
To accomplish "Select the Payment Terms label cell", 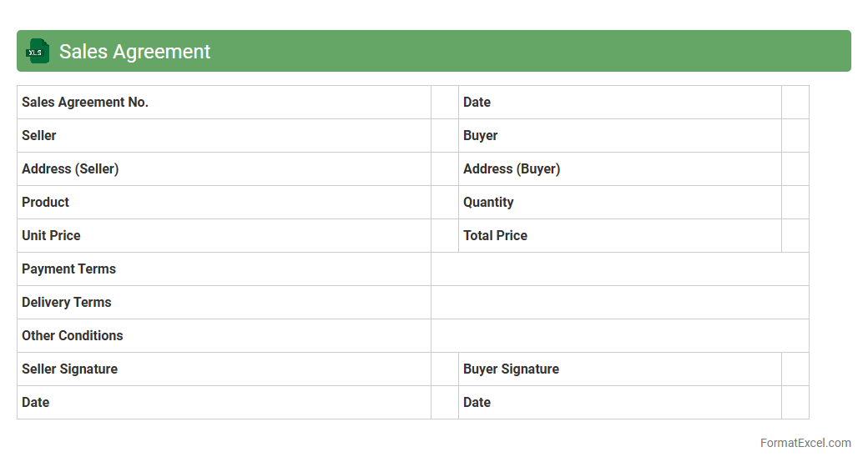I will 68,269.
